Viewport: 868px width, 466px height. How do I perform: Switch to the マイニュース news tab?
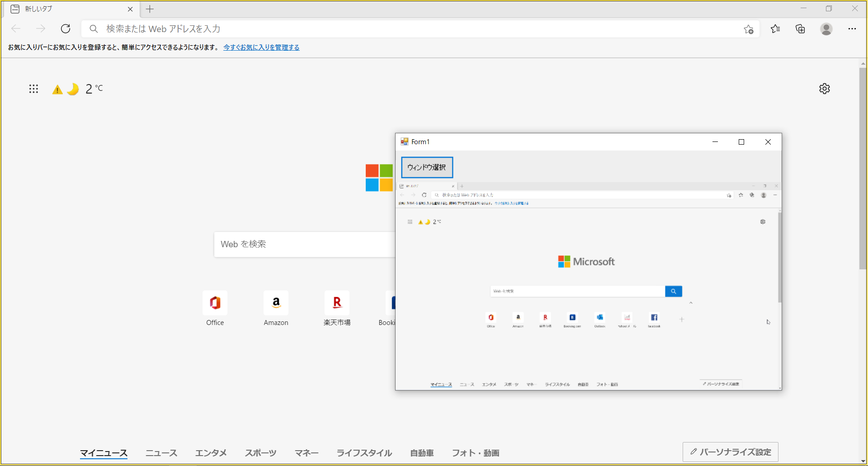tap(104, 453)
